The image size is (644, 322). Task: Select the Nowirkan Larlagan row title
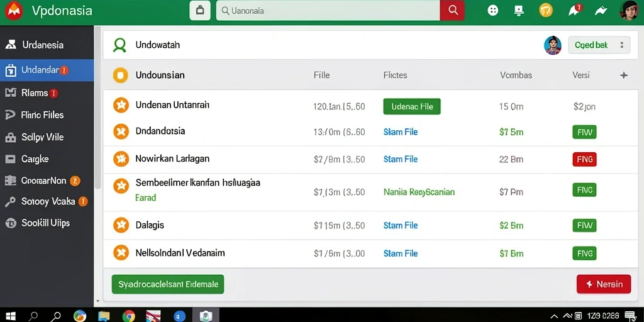tap(172, 158)
